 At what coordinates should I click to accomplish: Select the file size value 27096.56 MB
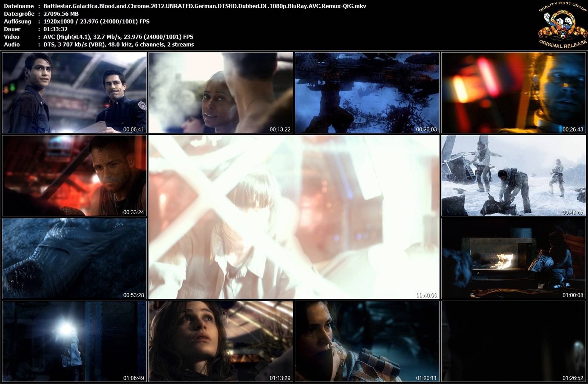[61, 14]
